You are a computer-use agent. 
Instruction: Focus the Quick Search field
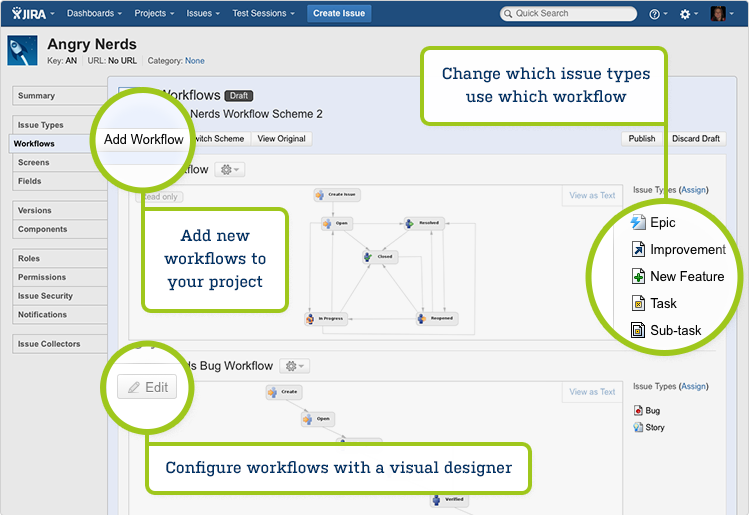(568, 13)
